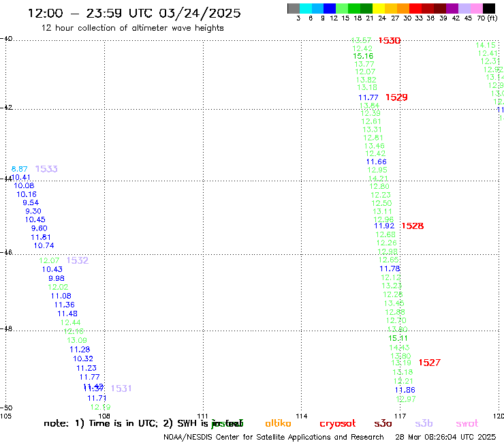Click the cryosat pass label 1530
504x443 pixels.
(390, 40)
